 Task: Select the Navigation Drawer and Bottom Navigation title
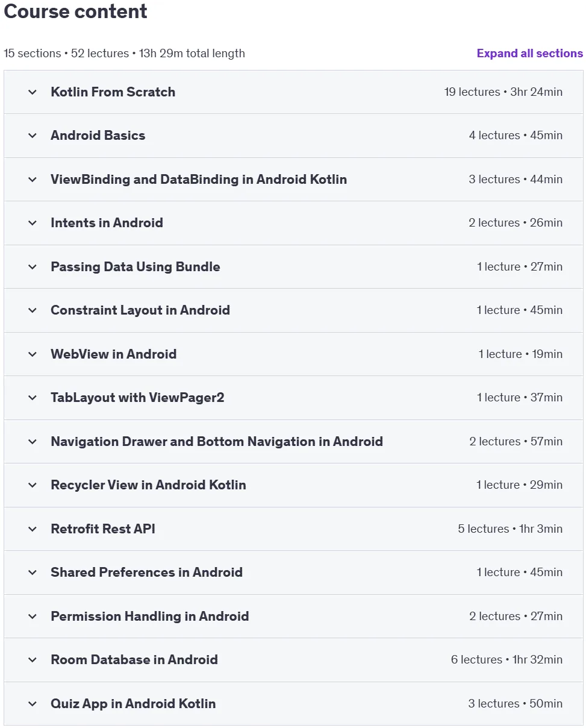click(217, 441)
